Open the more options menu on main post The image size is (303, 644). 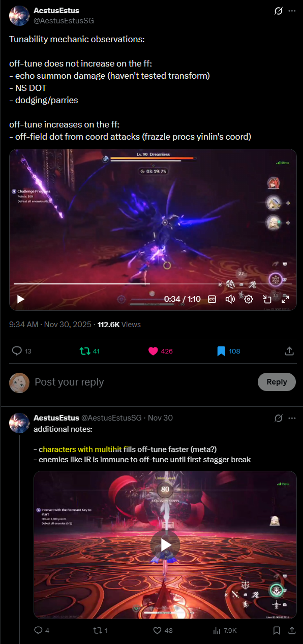click(x=292, y=11)
